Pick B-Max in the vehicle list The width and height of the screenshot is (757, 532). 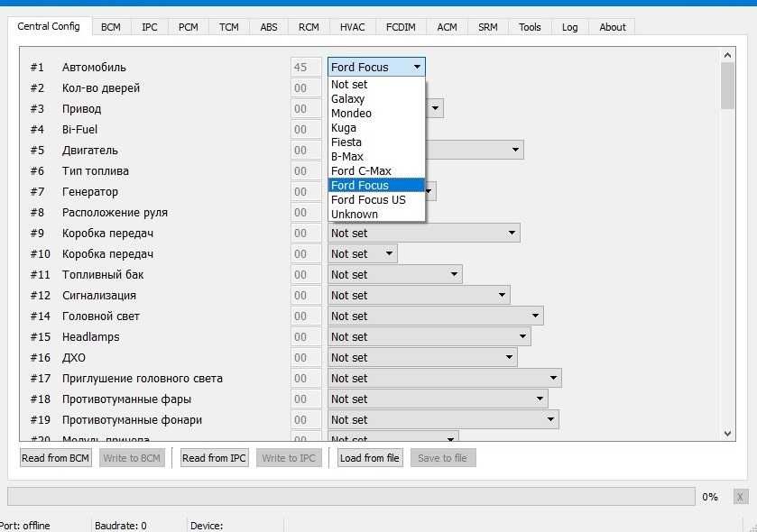click(376, 157)
